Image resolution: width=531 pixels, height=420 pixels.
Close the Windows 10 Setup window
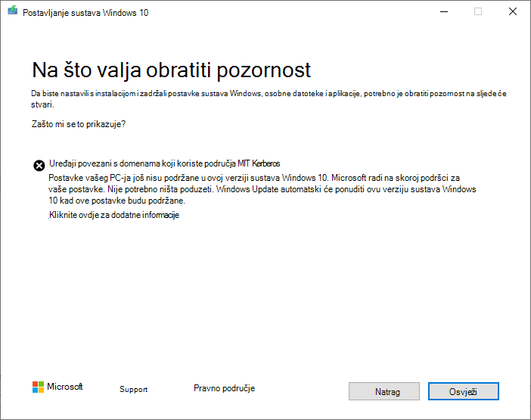(x=513, y=12)
